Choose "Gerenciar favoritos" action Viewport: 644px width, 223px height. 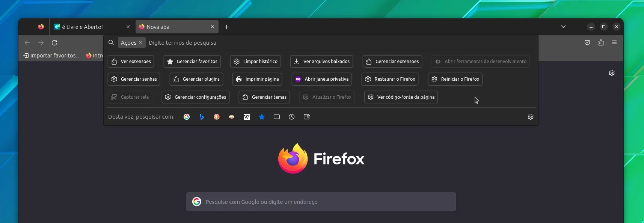pos(192,62)
